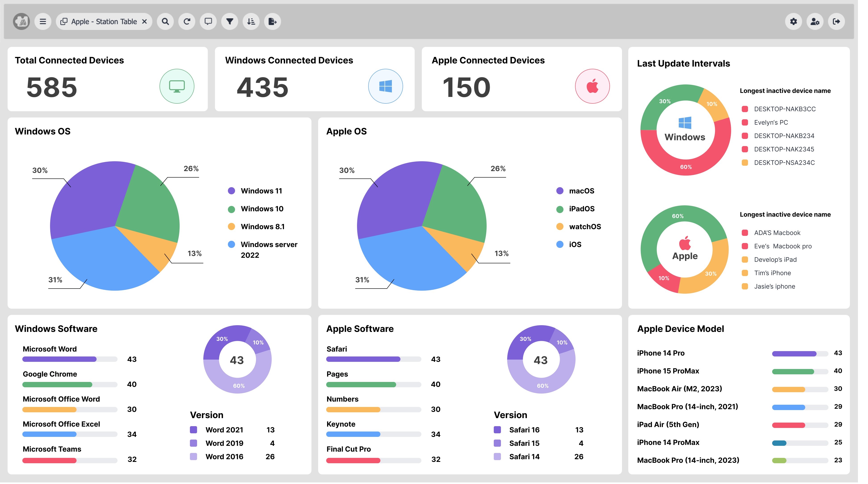Select Windows 10 legend entry

click(256, 209)
